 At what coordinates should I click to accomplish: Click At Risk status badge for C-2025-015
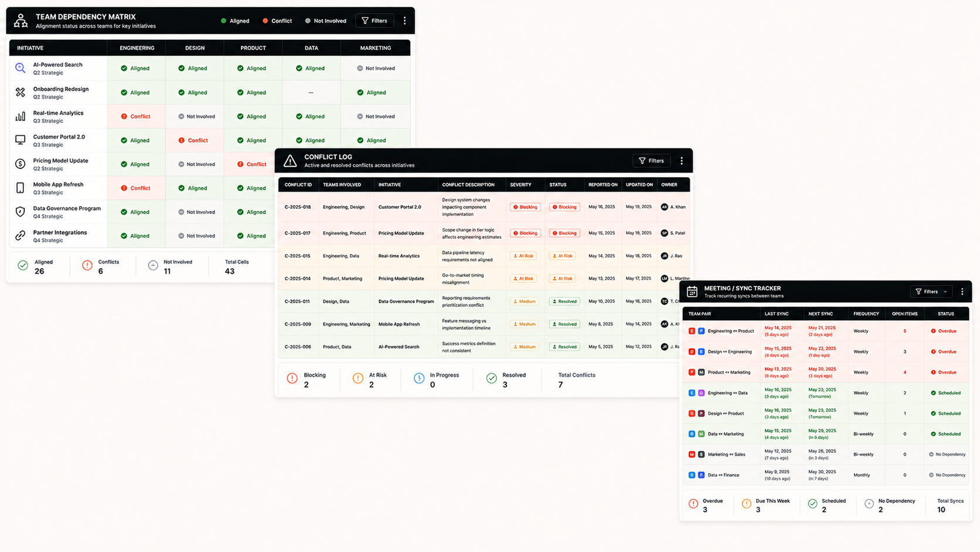tap(562, 256)
